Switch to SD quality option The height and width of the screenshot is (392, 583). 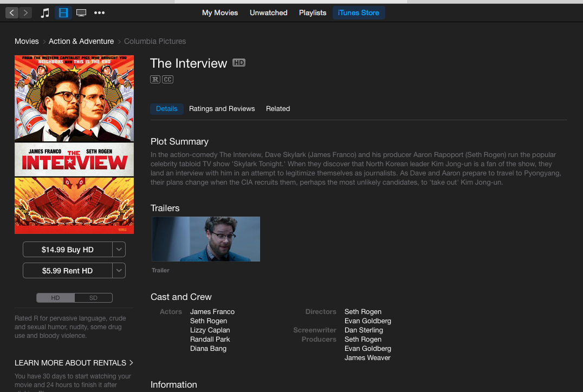click(93, 298)
